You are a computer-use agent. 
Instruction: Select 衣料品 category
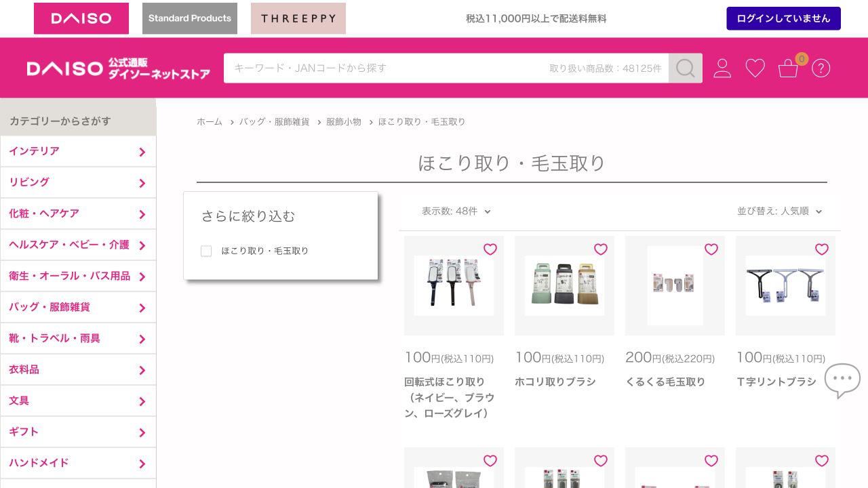[x=78, y=369]
